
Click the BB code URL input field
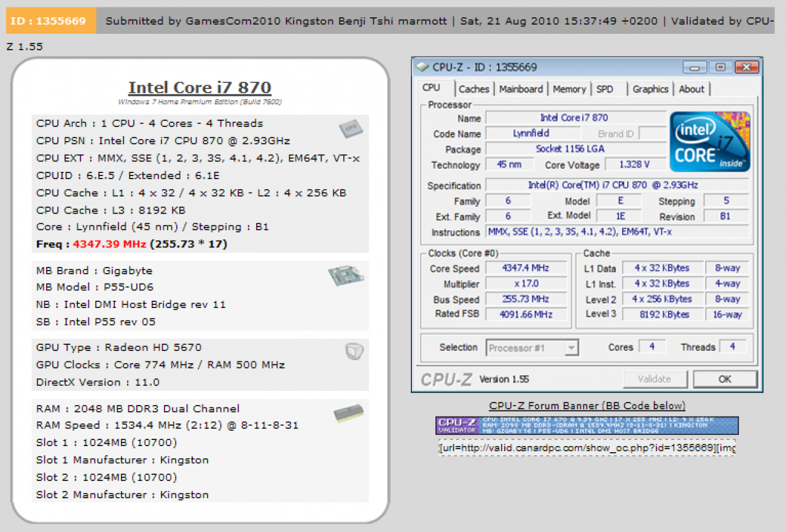(587, 448)
